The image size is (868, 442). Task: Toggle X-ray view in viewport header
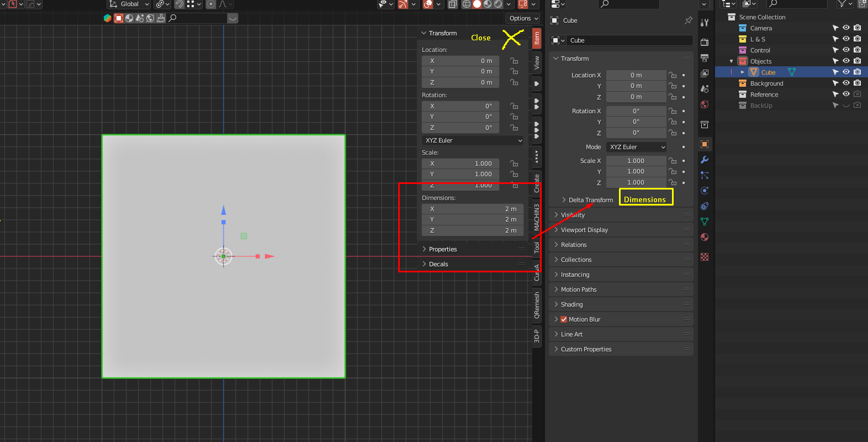click(452, 4)
